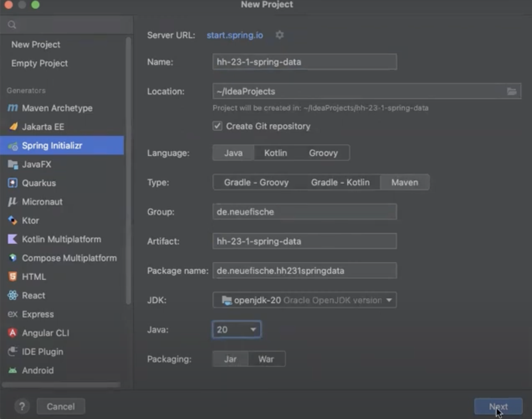Viewport: 532px width, 419px height.
Task: Select Groovy as language
Action: pos(323,153)
